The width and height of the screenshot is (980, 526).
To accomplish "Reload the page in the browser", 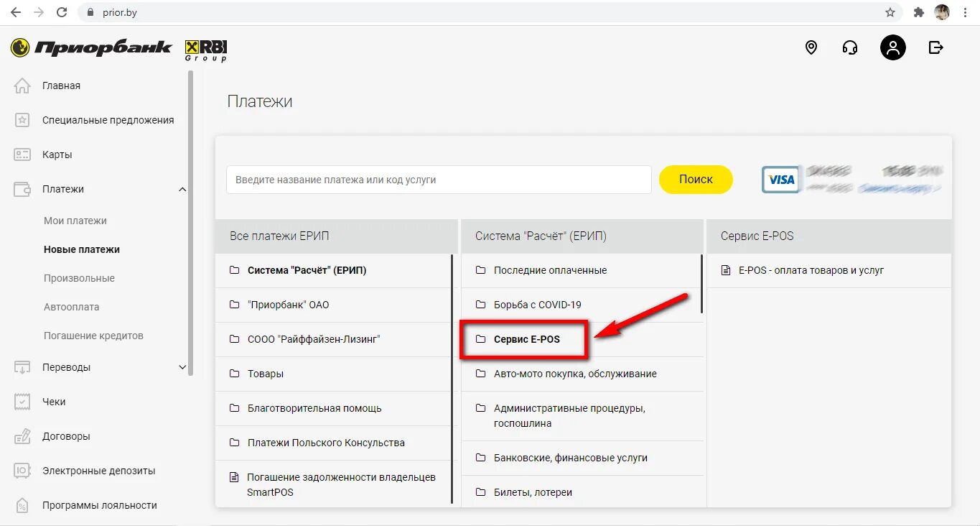I will pyautogui.click(x=62, y=12).
